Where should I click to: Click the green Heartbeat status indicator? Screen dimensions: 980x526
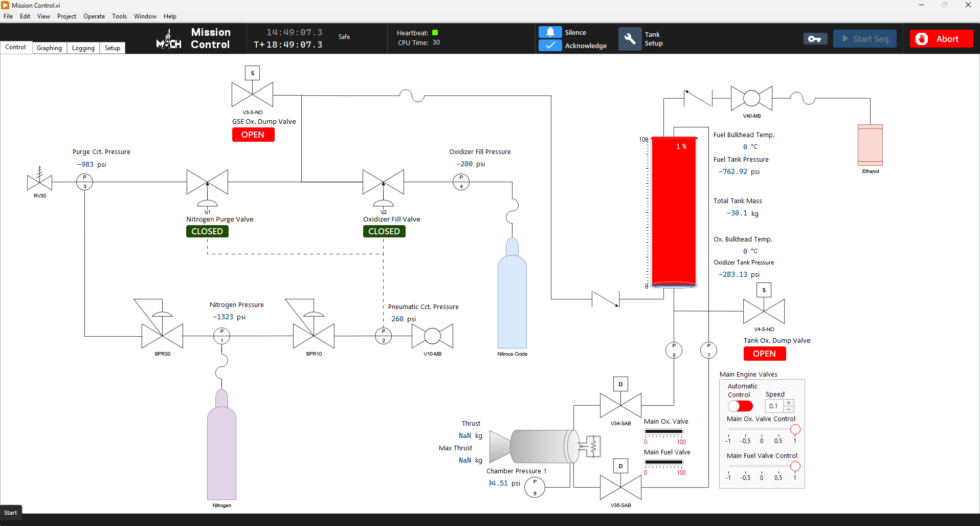click(435, 32)
